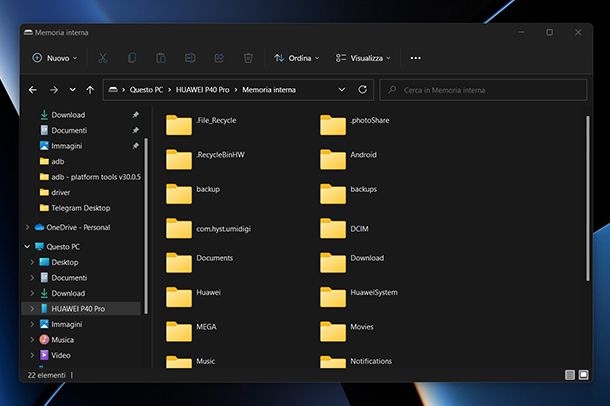Go forward with the right arrow
This screenshot has width=610, height=406.
pyautogui.click(x=54, y=90)
